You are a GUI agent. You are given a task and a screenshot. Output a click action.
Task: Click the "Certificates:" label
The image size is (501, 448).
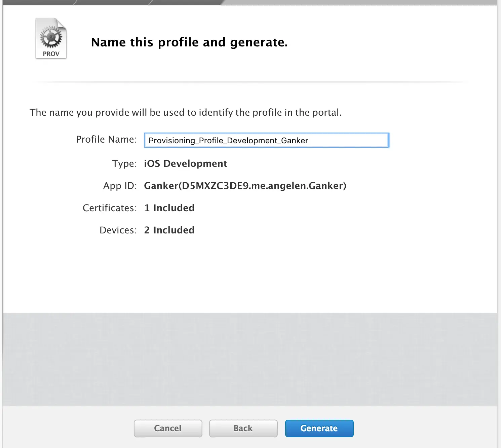110,208
